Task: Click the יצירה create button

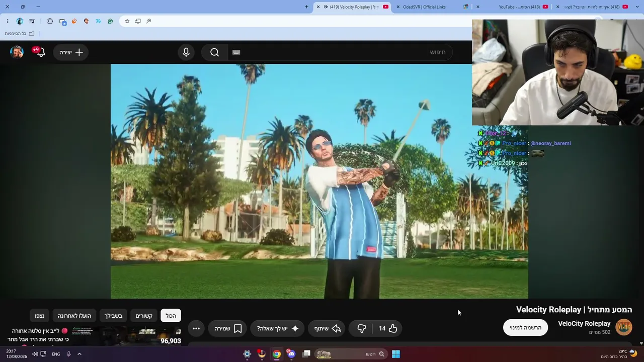Action: click(71, 52)
